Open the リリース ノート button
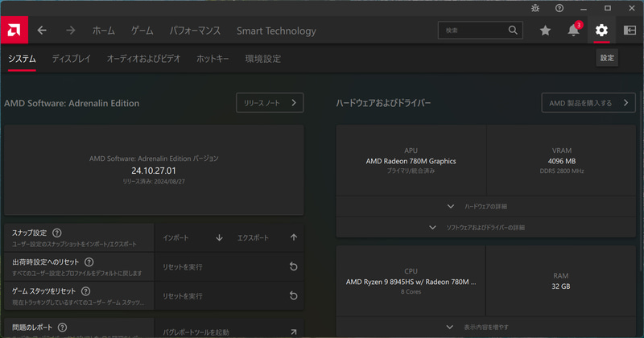Screen dimensions: 644x338 point(270,103)
